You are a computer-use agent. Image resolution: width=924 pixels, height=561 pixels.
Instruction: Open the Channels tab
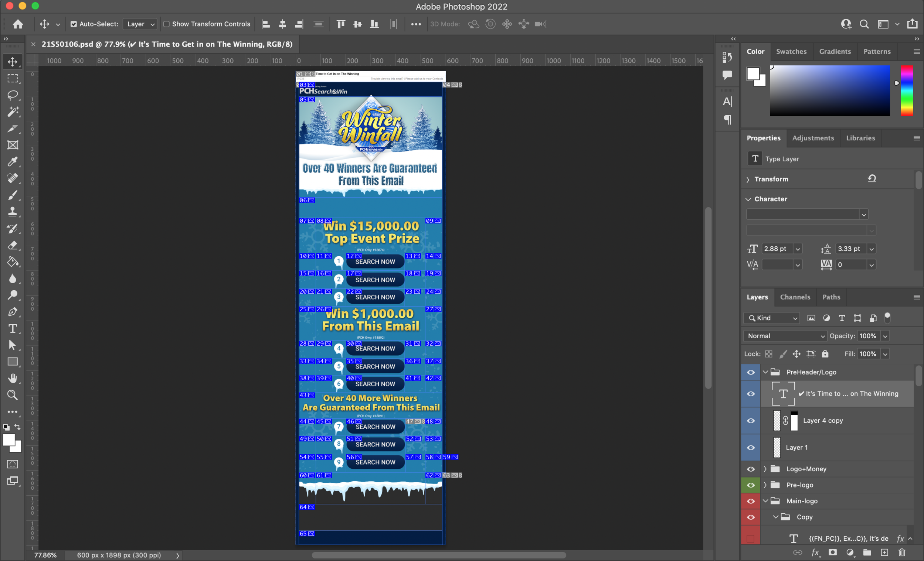[795, 297]
